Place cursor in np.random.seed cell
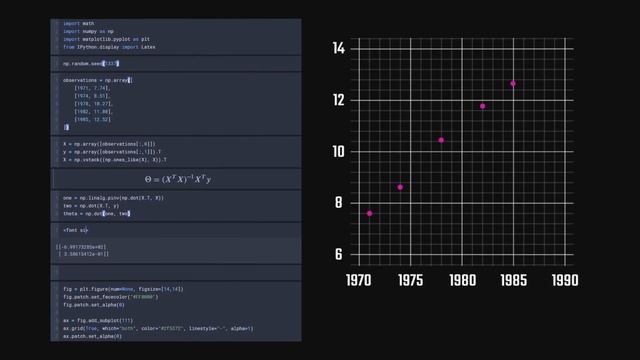Screen dimensions: 640x360 (176, 64)
